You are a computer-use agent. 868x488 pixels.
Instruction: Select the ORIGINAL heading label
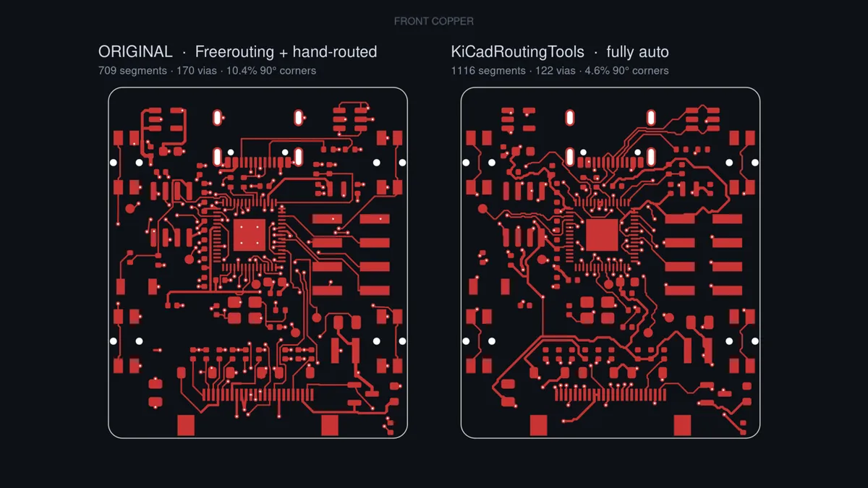point(135,52)
